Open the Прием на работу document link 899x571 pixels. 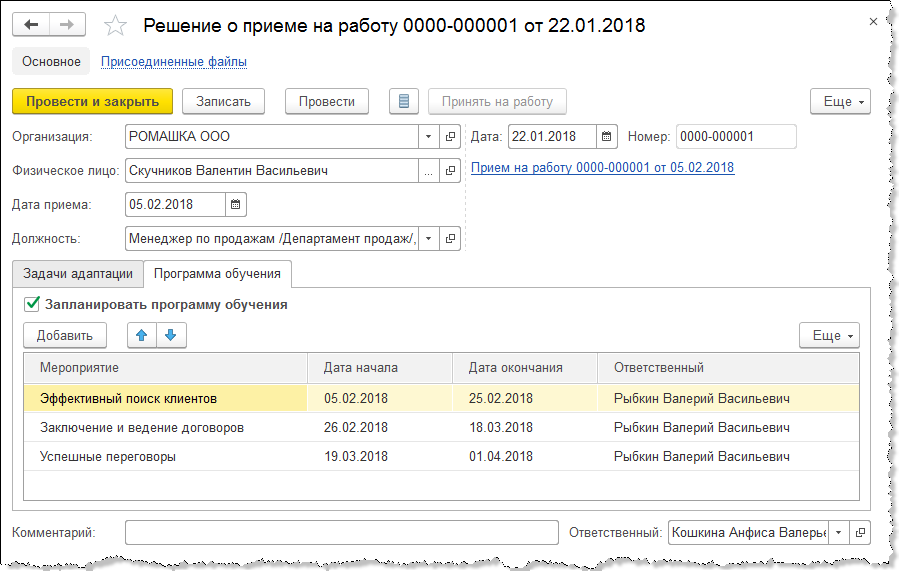coord(602,168)
